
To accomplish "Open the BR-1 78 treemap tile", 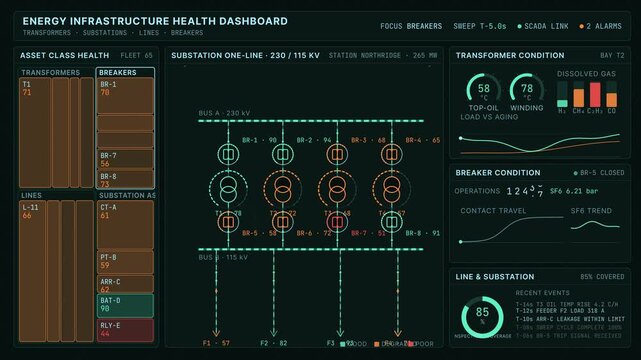I will tap(125, 96).
